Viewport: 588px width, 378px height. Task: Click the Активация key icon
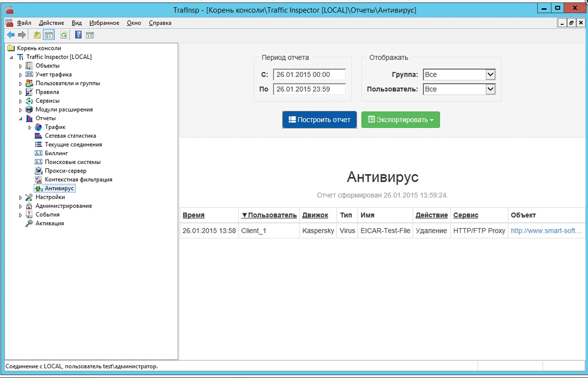coord(29,223)
